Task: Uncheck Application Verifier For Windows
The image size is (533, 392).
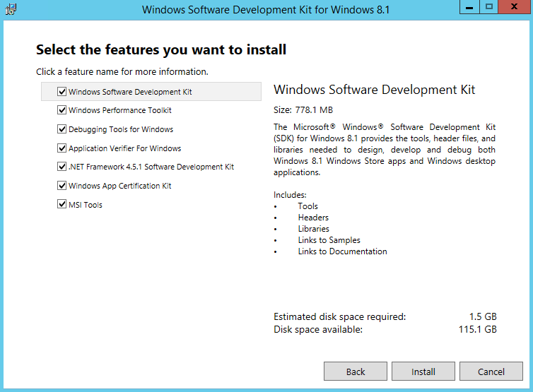Action: pos(61,148)
